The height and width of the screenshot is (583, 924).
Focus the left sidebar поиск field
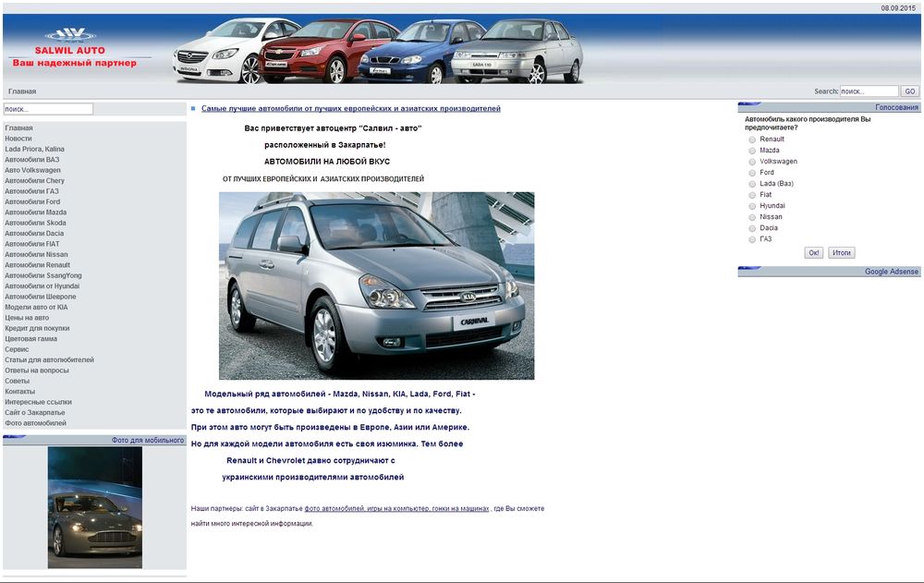[48, 109]
